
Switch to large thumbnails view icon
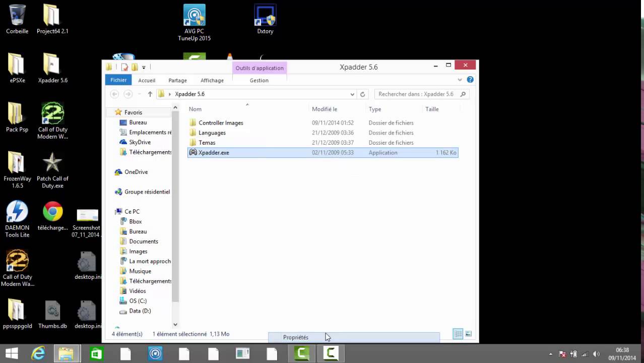(x=469, y=334)
